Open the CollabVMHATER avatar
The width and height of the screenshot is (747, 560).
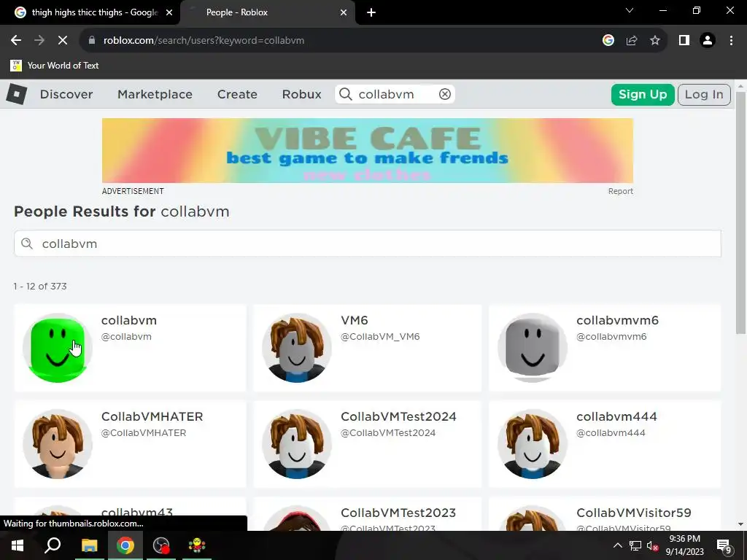58,444
